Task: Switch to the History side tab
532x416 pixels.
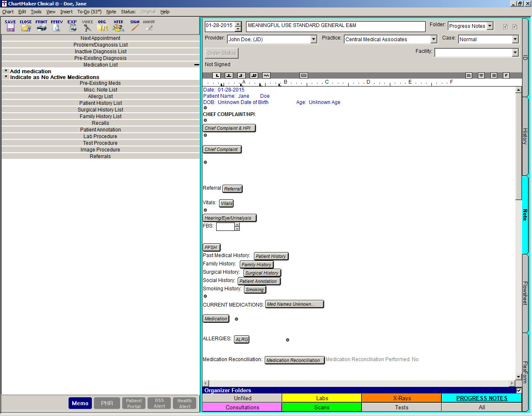Action: (x=525, y=136)
